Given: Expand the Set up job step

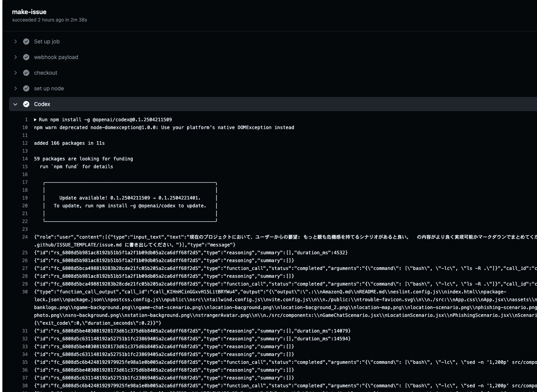Looking at the screenshot, I should [15, 41].
